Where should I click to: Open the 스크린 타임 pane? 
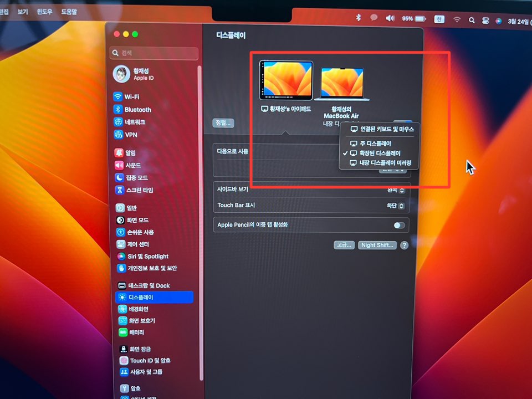tap(134, 190)
